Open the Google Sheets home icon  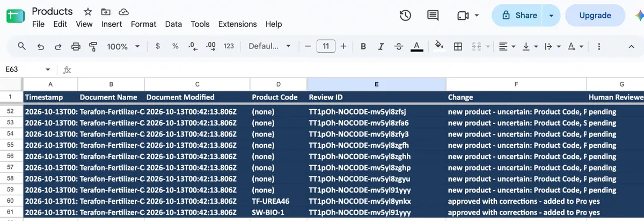click(16, 16)
